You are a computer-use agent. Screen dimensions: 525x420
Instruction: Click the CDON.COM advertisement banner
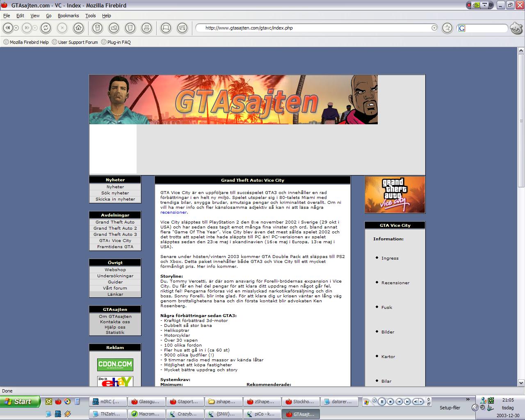(115, 365)
